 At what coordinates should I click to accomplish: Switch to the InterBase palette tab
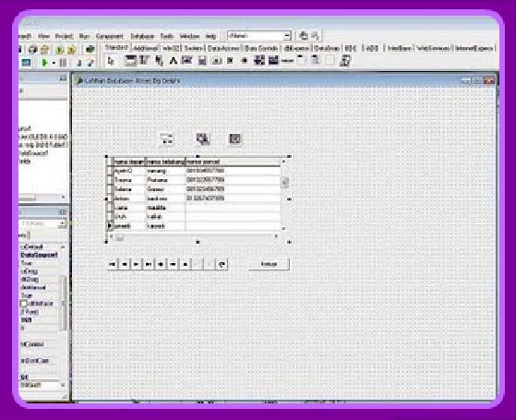[399, 48]
